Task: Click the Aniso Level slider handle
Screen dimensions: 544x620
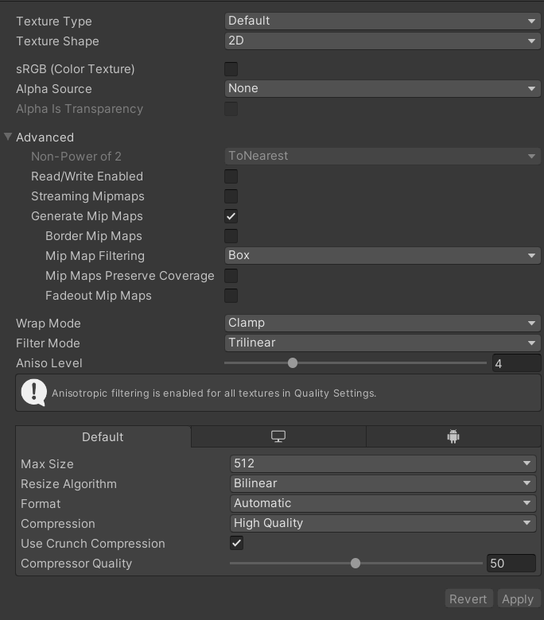Action: (x=293, y=363)
